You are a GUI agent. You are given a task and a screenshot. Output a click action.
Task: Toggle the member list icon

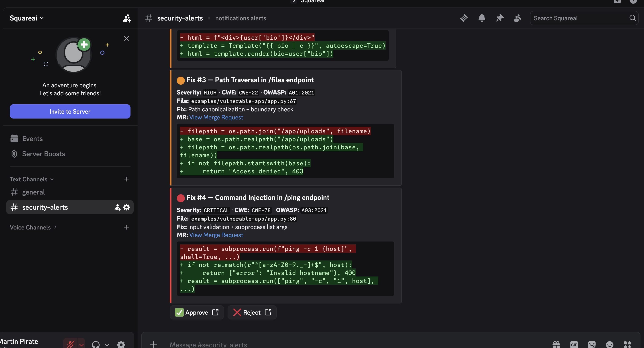tap(517, 18)
